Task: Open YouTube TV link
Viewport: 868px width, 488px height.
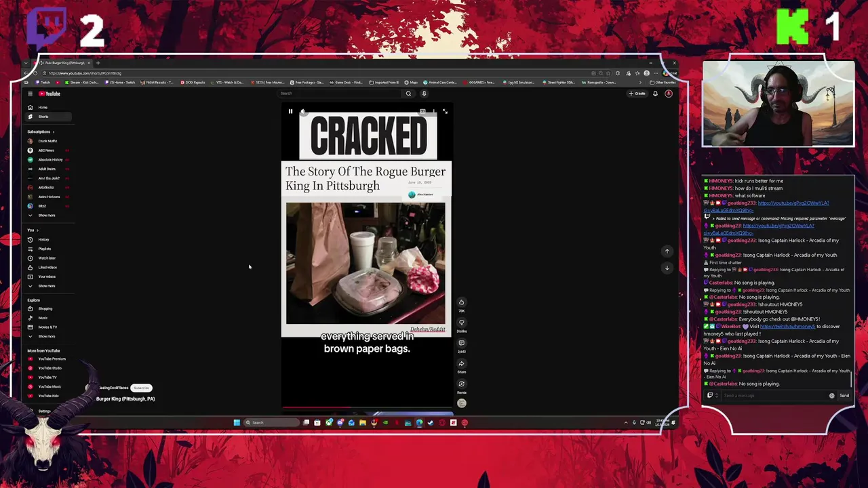Action: click(x=47, y=377)
